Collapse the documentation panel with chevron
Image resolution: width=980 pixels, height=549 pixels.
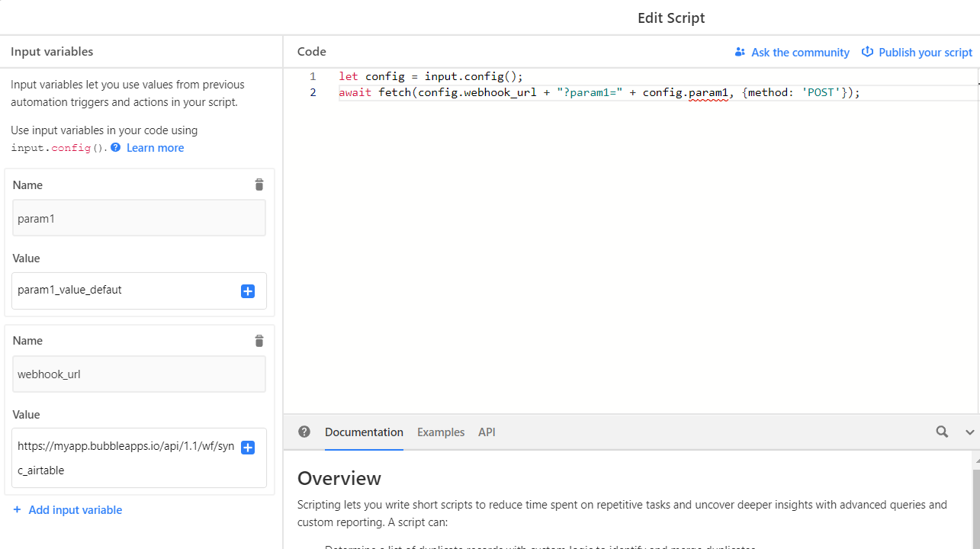[x=970, y=432]
